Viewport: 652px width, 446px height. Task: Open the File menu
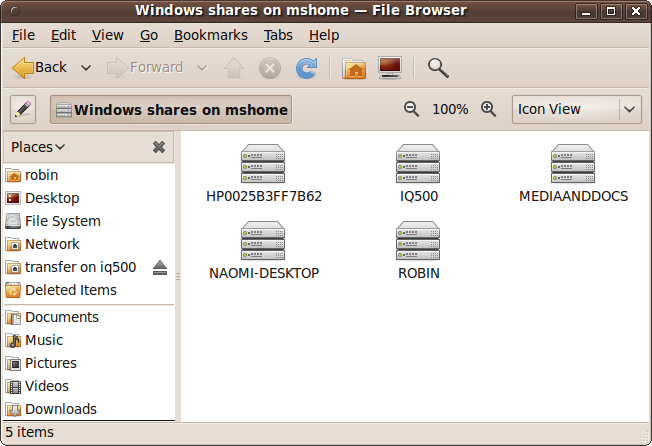23,35
